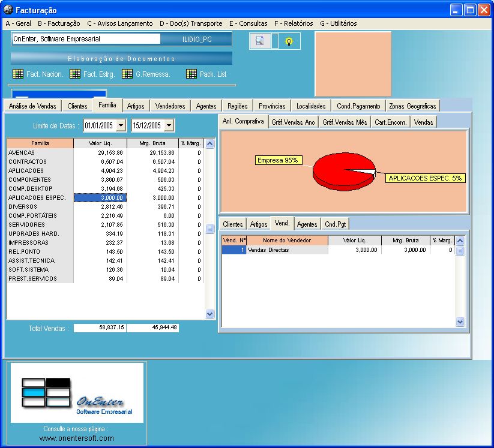Screen dimensions: 494x448
Task: Open the C - Avisos Lançamento menu
Action: 119,23
